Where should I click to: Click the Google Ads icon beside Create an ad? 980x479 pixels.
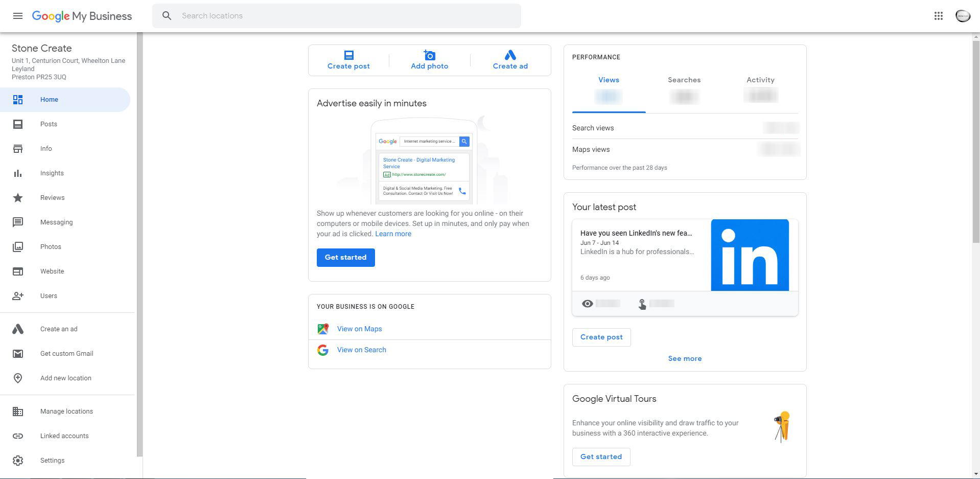pyautogui.click(x=18, y=329)
